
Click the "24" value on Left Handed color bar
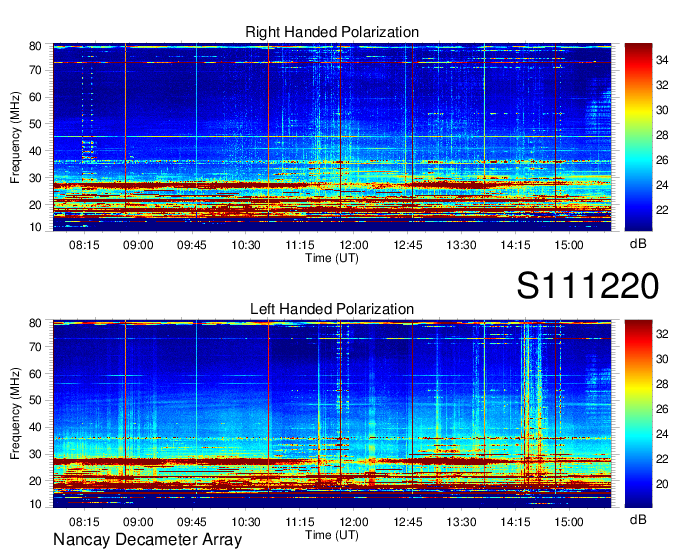pyautogui.click(x=662, y=434)
